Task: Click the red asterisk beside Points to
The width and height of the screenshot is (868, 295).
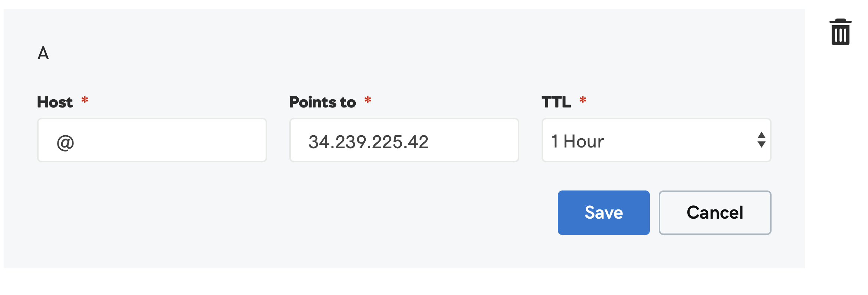Action: tap(368, 99)
